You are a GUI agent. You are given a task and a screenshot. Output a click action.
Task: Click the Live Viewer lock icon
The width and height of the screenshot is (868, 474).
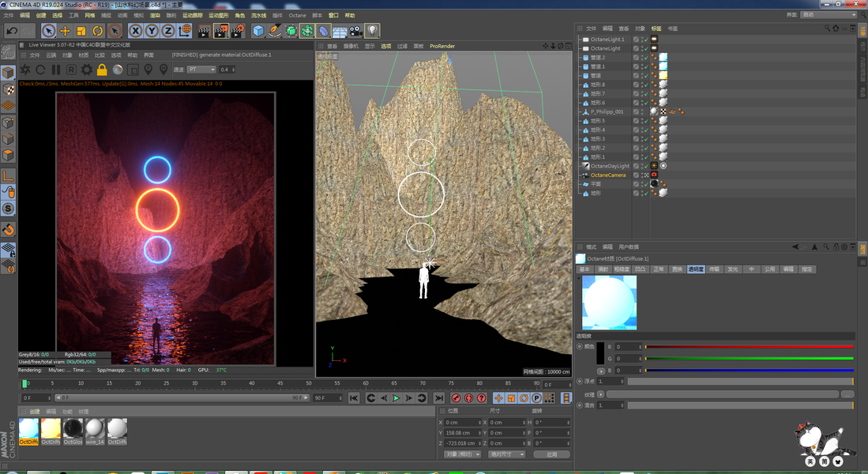pyautogui.click(x=102, y=70)
